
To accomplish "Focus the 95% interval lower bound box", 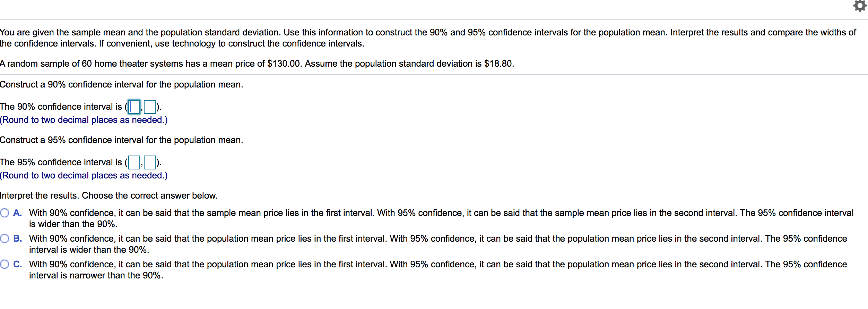I will (134, 162).
